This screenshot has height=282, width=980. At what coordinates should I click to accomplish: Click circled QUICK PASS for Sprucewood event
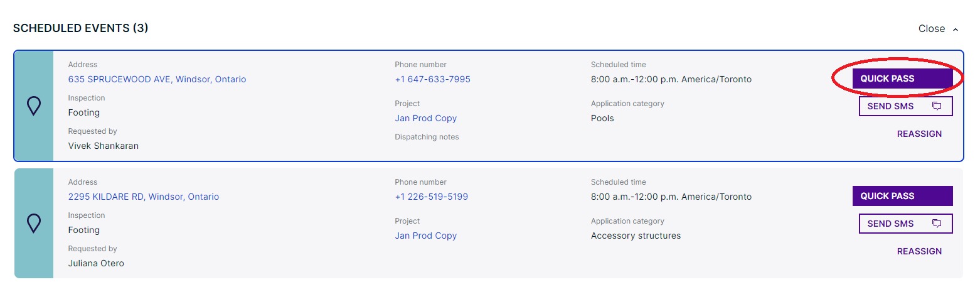(902, 79)
